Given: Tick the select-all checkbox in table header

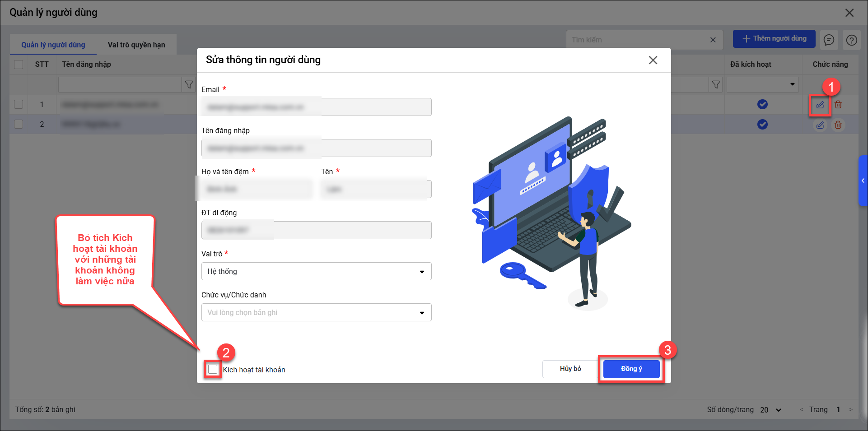Looking at the screenshot, I should coord(19,64).
